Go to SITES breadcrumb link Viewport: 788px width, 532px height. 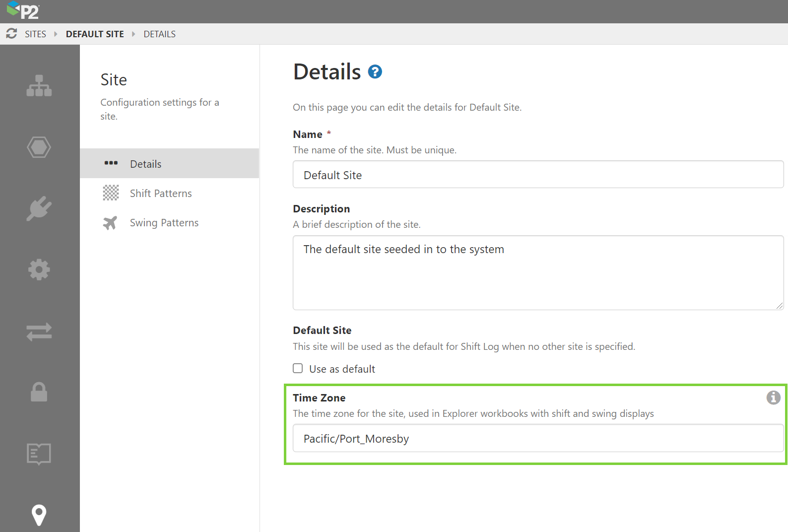pos(35,34)
